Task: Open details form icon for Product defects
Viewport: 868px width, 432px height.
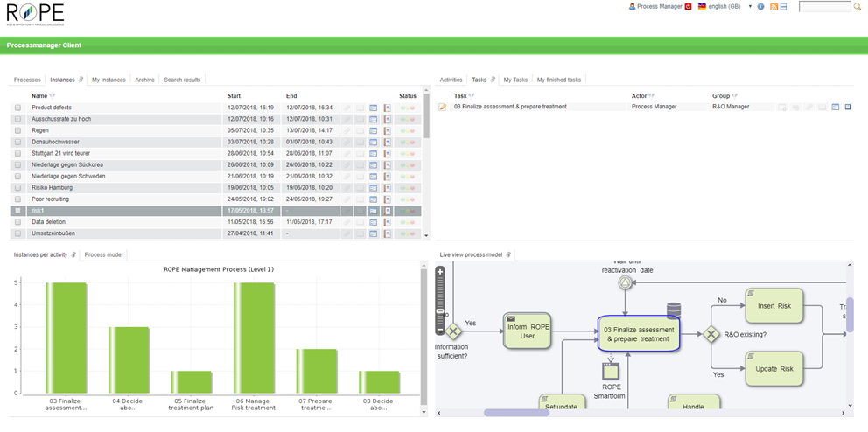Action: (373, 108)
